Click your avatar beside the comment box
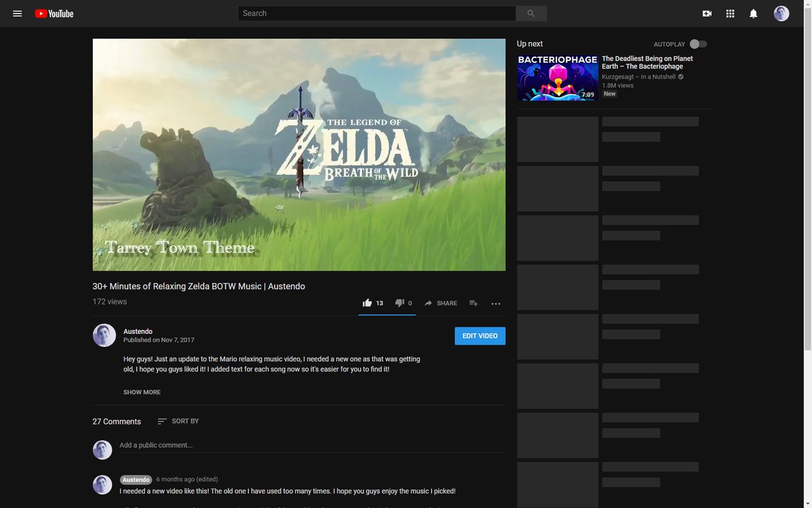Image resolution: width=812 pixels, height=508 pixels. tap(102, 450)
